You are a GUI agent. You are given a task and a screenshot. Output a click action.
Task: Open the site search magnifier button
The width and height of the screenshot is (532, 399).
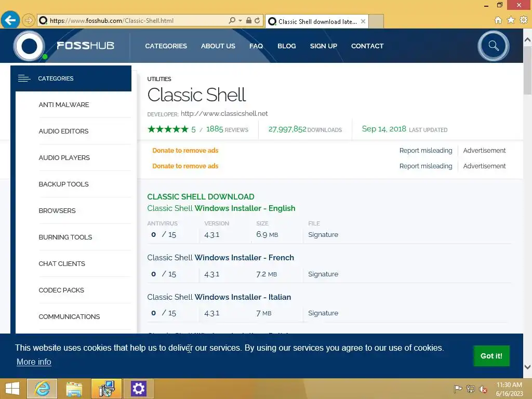(x=494, y=46)
